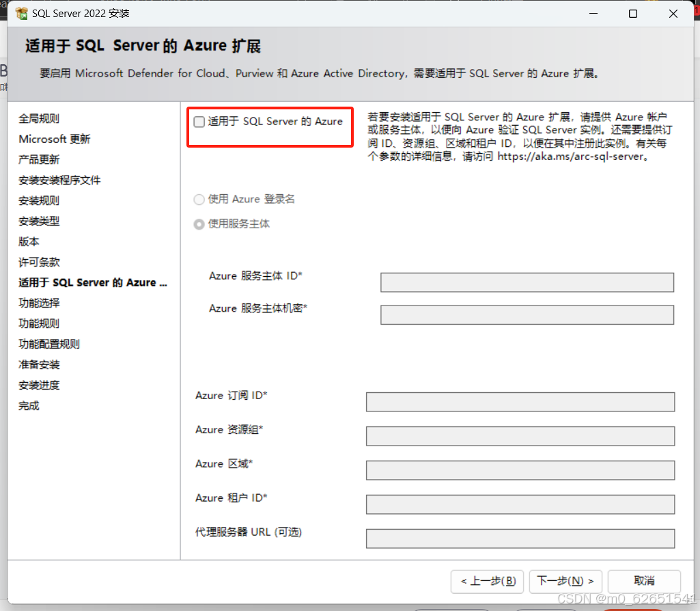Click the SQL Server setup icon in title bar

coord(21,14)
